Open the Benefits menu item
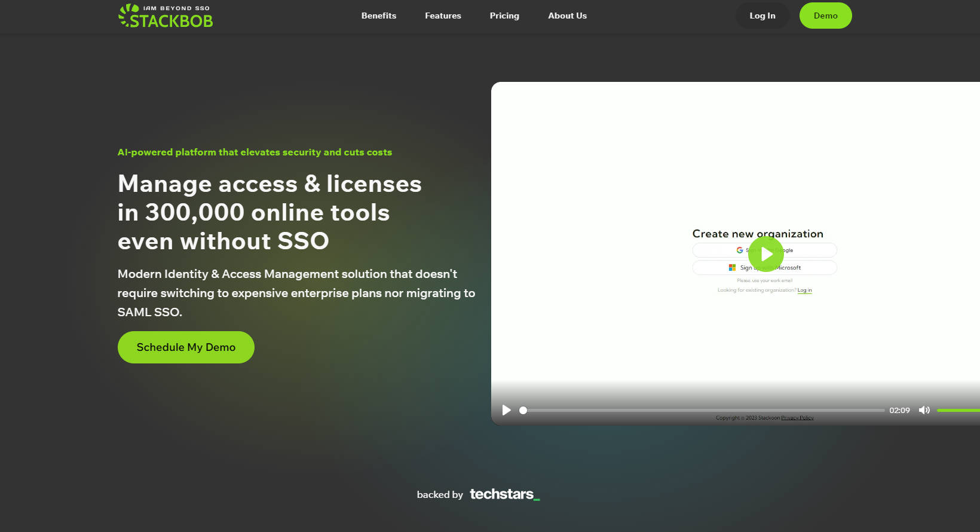Viewport: 980px width, 532px height. pyautogui.click(x=378, y=16)
